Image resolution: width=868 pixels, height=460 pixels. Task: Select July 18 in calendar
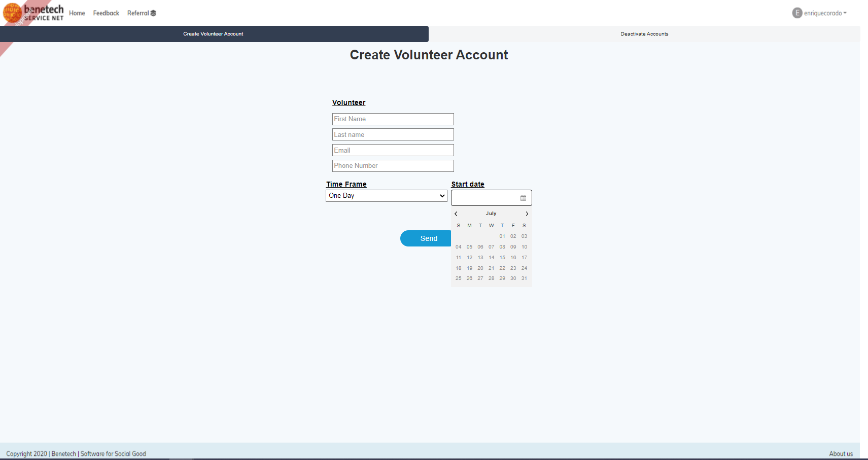(459, 268)
